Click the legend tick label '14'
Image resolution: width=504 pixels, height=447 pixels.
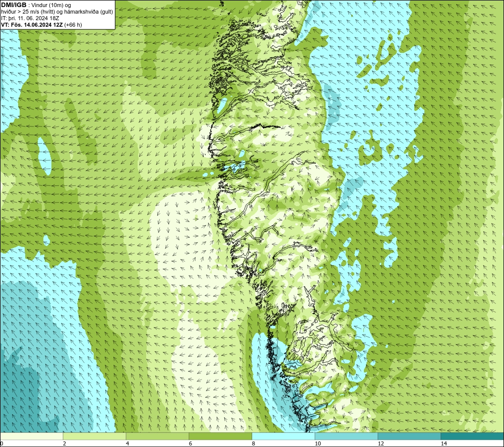(444, 443)
